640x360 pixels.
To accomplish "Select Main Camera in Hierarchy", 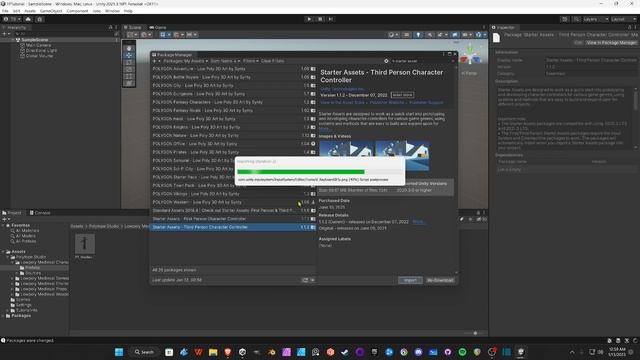I will (38, 45).
